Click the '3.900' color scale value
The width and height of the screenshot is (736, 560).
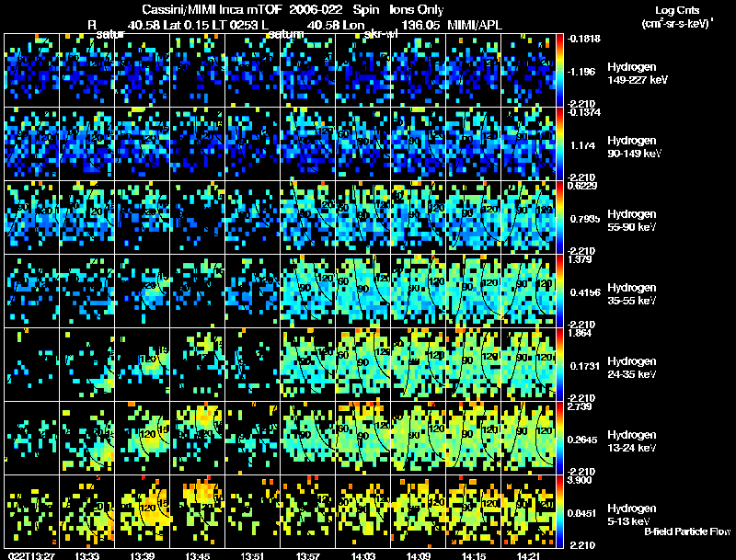[x=581, y=480]
